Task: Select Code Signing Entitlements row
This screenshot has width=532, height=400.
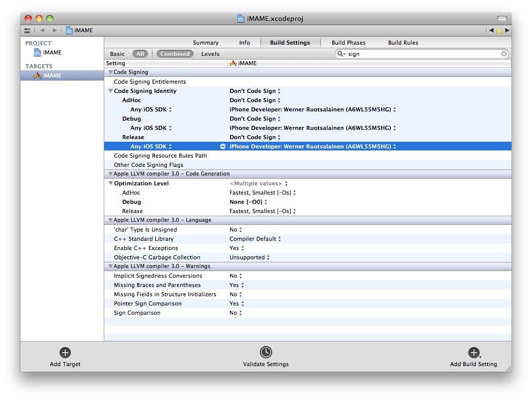Action: tap(308, 82)
